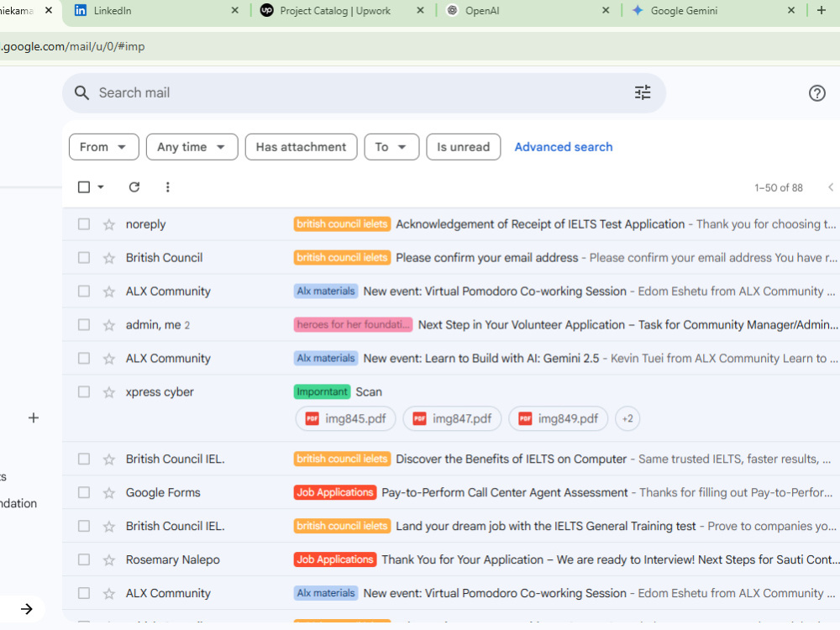Viewport: 840px width, 630px height.
Task: Open the Any time filter dropdown
Action: coord(192,147)
